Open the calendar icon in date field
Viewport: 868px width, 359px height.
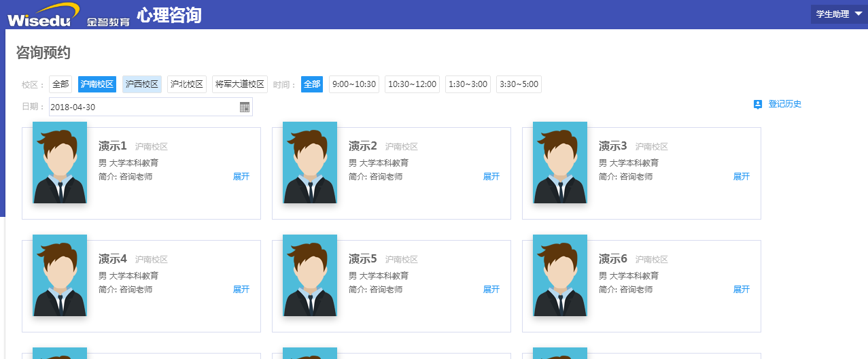coord(245,107)
